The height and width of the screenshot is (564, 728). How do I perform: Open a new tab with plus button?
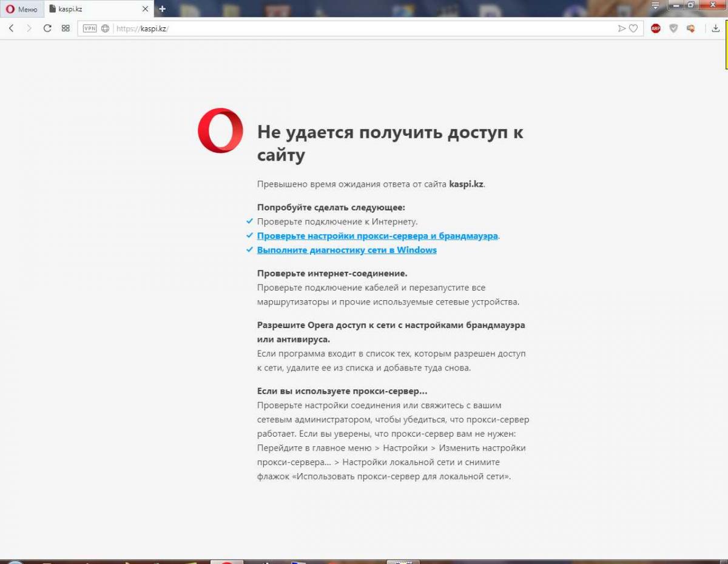162,9
